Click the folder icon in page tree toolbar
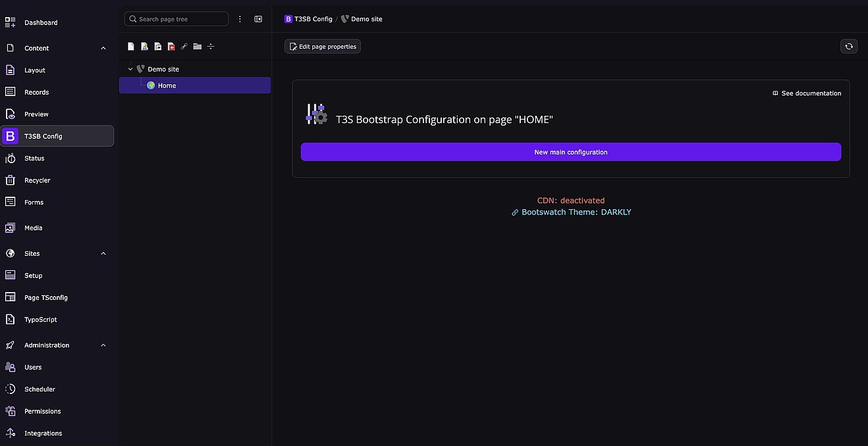The image size is (868, 446). tap(197, 47)
